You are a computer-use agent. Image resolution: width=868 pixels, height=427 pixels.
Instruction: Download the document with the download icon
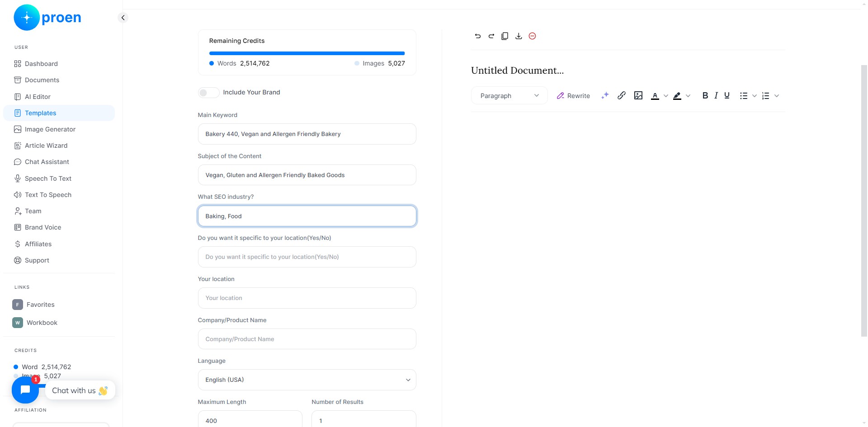[519, 36]
